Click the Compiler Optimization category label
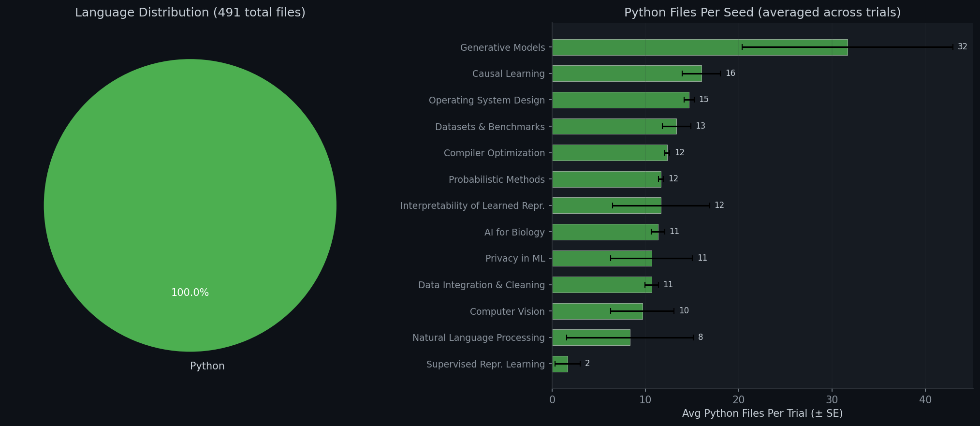Viewport: 980px width, 426px height. 494,153
